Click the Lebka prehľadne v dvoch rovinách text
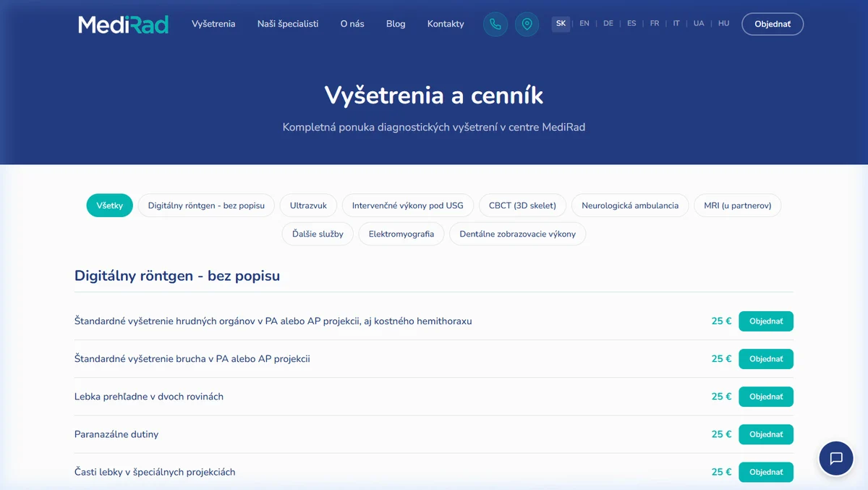 coord(149,397)
